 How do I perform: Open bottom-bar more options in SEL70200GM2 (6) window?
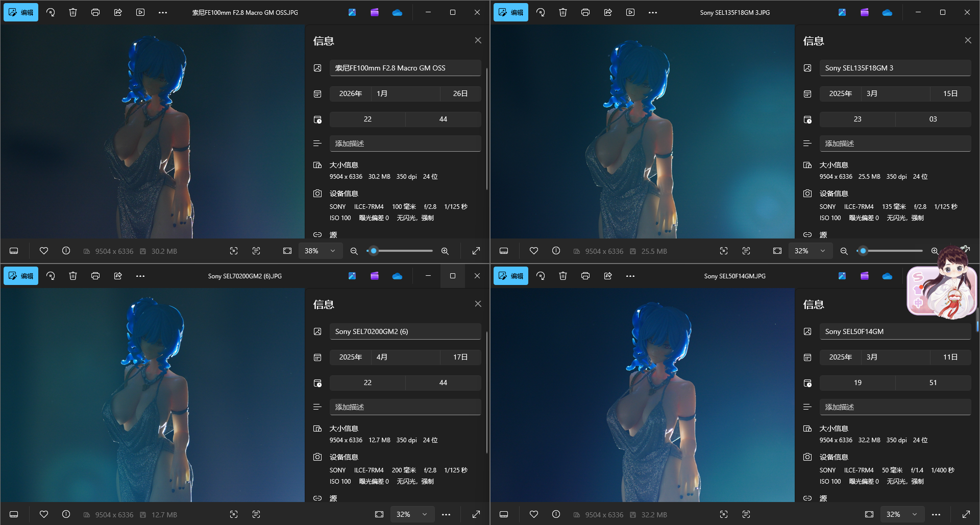(446, 514)
